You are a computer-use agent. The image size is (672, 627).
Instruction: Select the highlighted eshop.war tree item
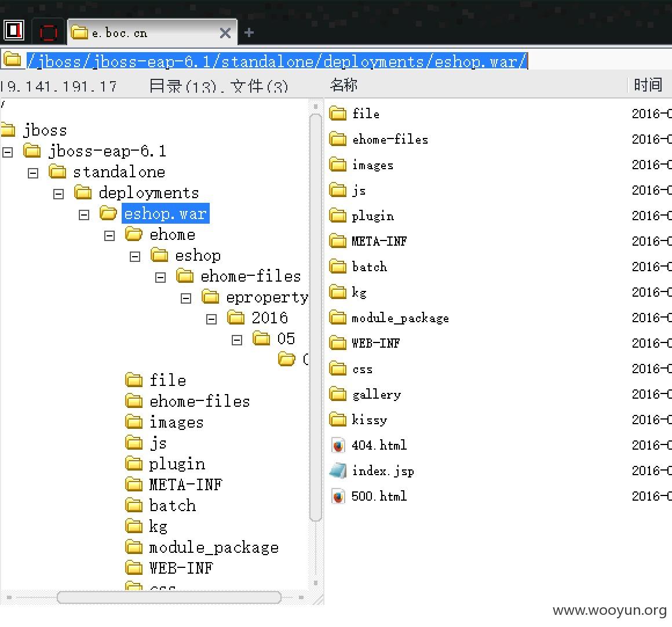166,214
